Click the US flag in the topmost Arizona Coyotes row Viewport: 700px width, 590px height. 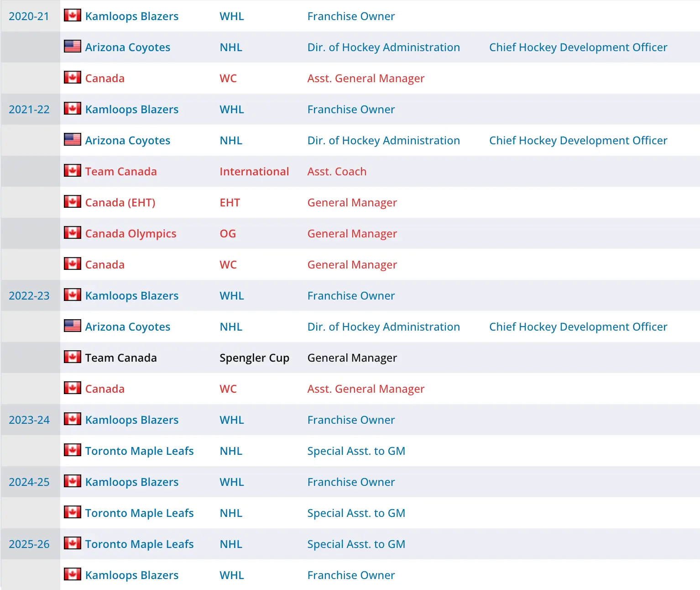pos(72,47)
